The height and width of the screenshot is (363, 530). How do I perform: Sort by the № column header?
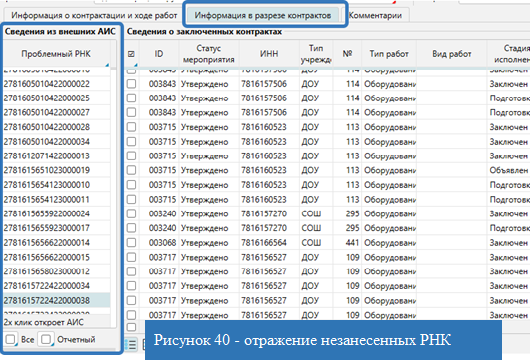[347, 54]
